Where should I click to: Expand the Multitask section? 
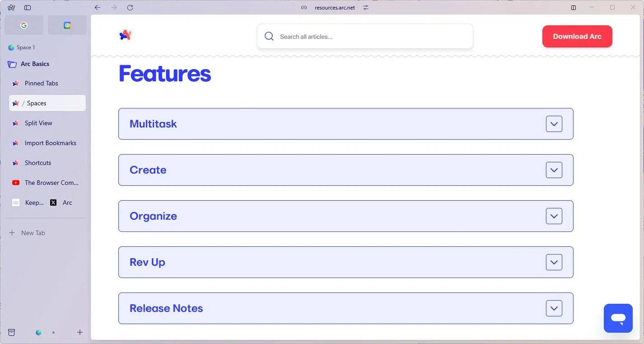click(554, 124)
